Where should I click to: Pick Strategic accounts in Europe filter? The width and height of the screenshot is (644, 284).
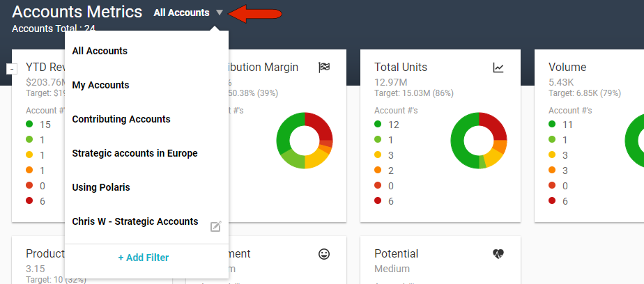pos(135,153)
